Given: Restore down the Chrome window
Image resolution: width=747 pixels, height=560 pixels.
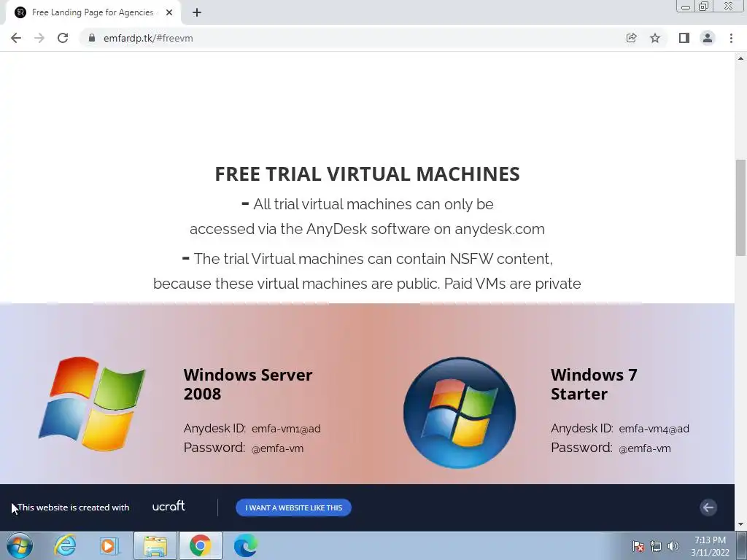Looking at the screenshot, I should (704, 6).
